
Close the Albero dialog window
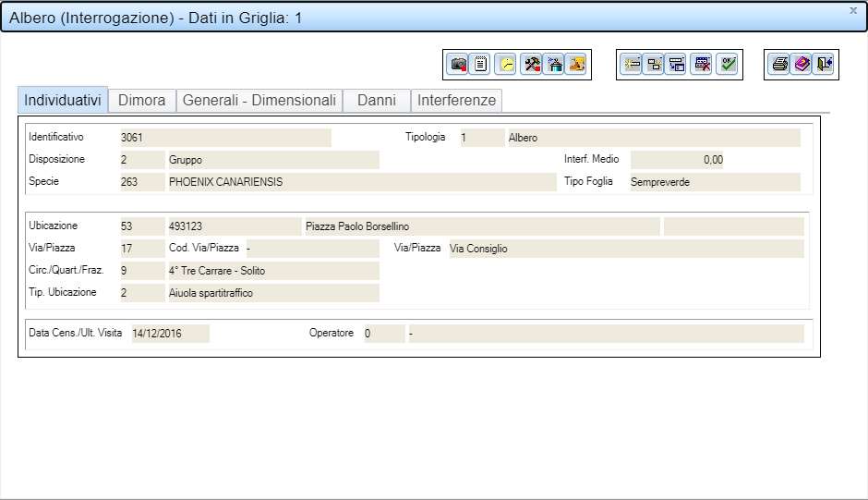point(852,10)
